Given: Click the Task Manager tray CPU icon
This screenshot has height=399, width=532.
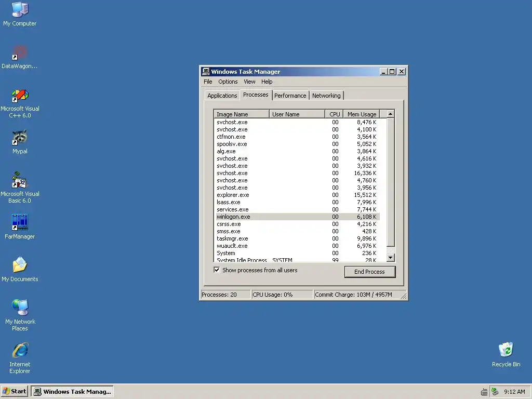Looking at the screenshot, I should click(495, 392).
